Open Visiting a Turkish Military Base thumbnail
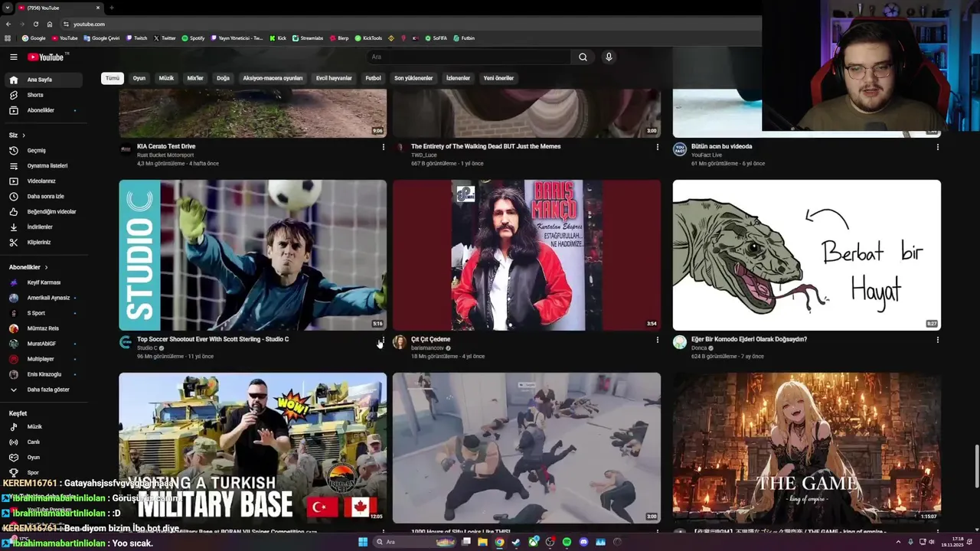The image size is (980, 551). pos(253,448)
